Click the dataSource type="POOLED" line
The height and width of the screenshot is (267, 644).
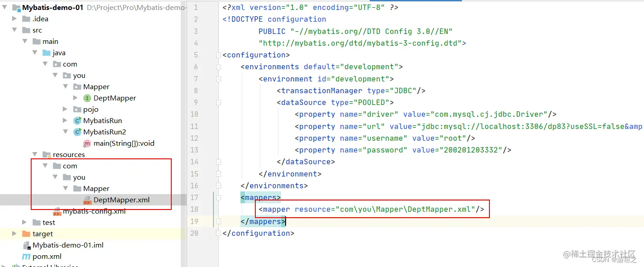(x=335, y=102)
